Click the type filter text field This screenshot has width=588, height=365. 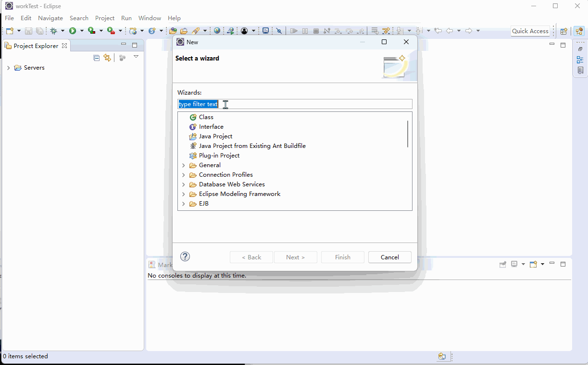click(x=295, y=104)
